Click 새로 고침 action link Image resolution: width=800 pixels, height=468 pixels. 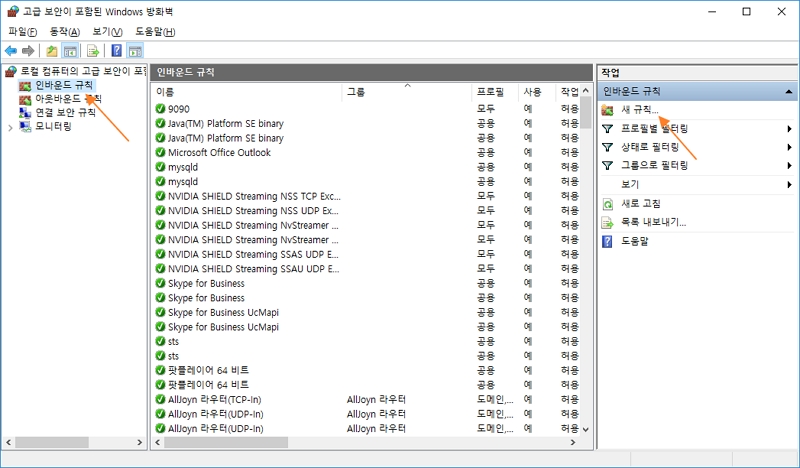[641, 204]
